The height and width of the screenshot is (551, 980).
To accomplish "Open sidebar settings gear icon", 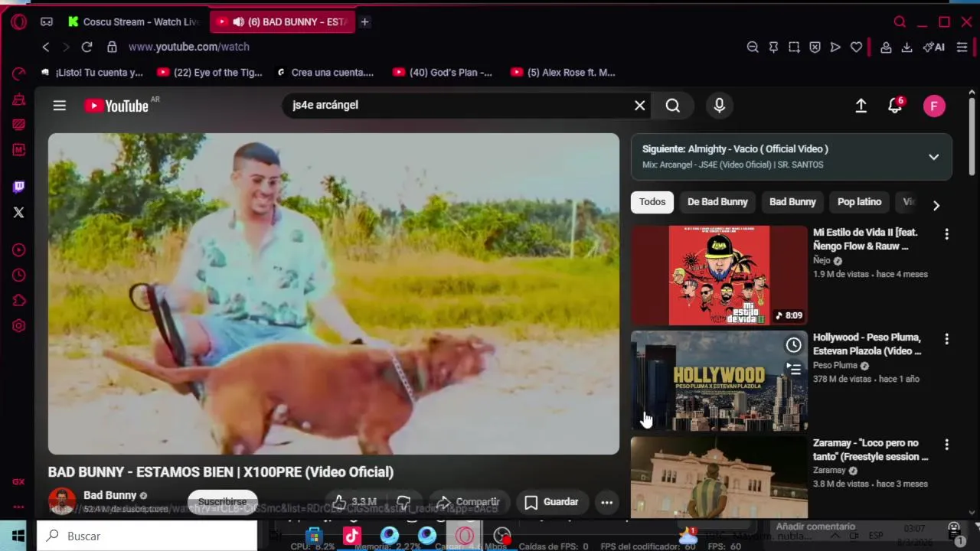I will pos(19,325).
